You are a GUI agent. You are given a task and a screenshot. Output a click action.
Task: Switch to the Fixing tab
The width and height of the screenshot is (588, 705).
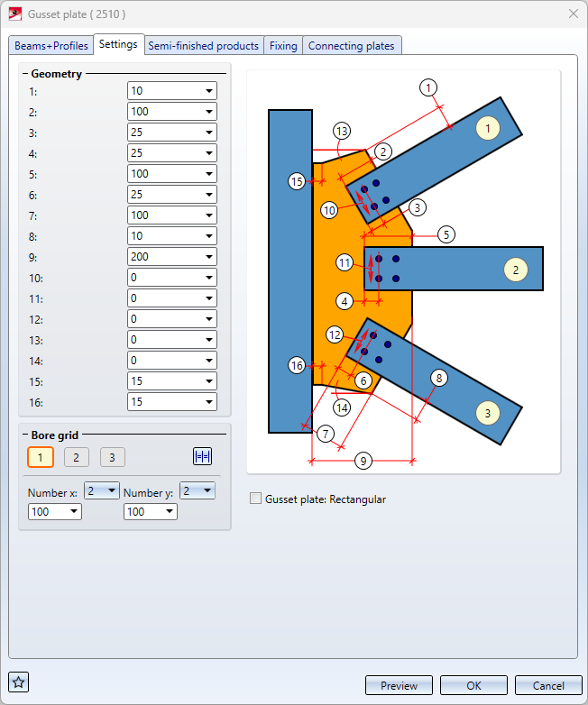(x=283, y=46)
